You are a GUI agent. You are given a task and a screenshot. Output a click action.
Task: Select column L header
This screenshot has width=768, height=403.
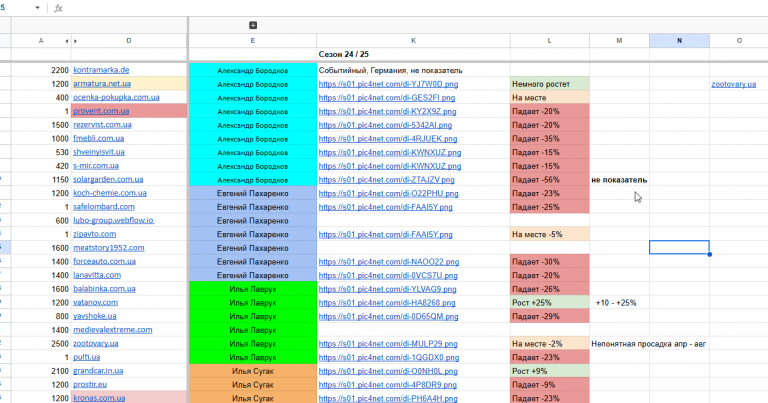(550, 41)
